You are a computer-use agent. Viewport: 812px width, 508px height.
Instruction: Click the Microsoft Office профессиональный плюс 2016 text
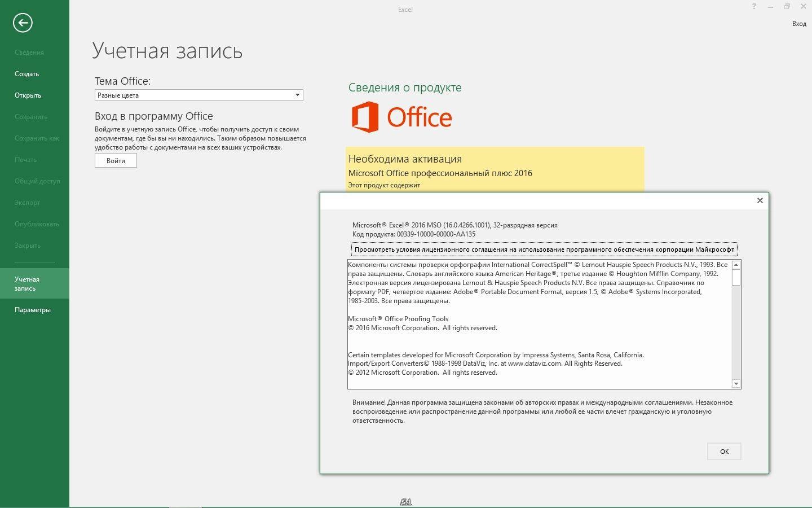[x=440, y=173]
